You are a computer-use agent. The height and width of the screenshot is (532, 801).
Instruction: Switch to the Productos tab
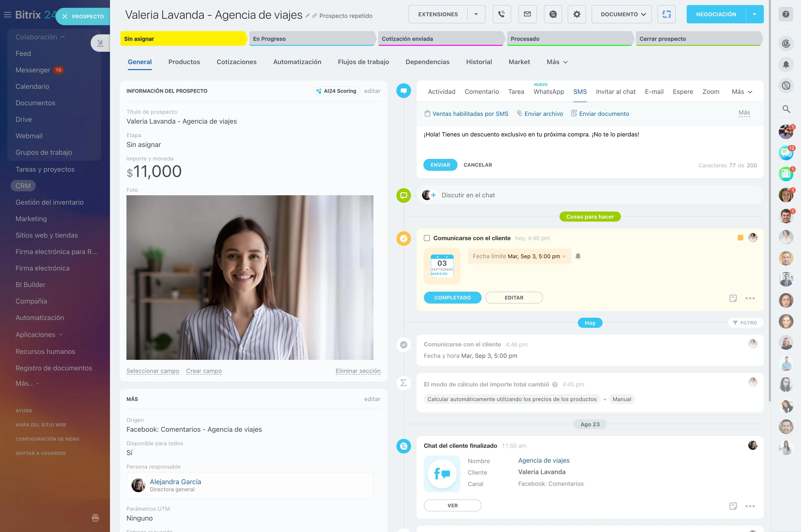[x=184, y=62]
